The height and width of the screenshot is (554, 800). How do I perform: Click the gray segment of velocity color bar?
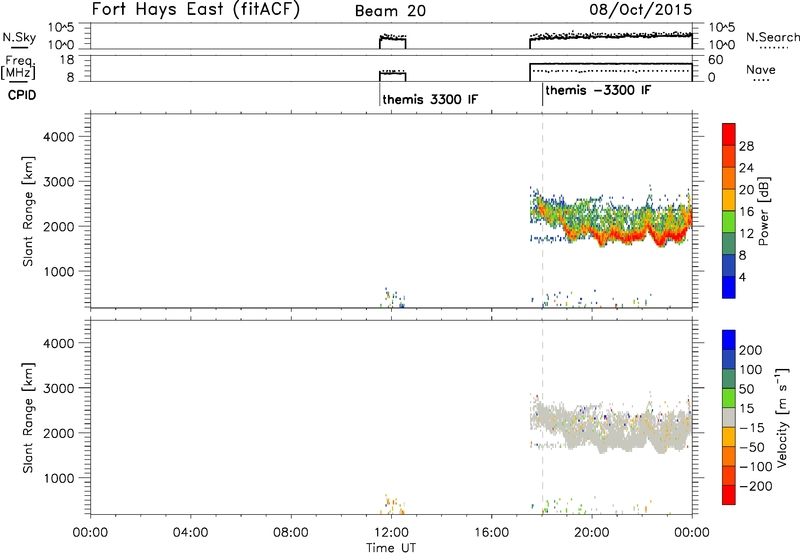[729, 418]
